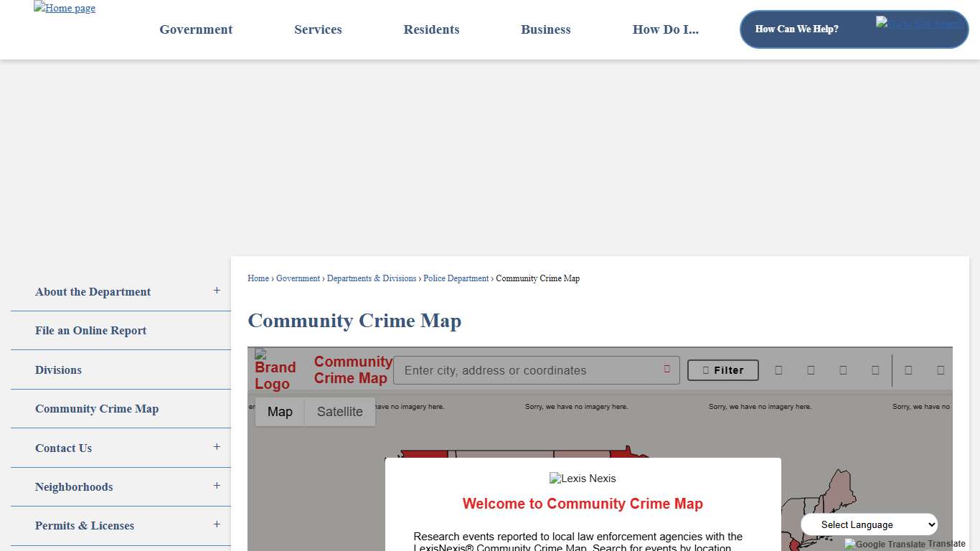Switch the map view to Satellite

(339, 411)
